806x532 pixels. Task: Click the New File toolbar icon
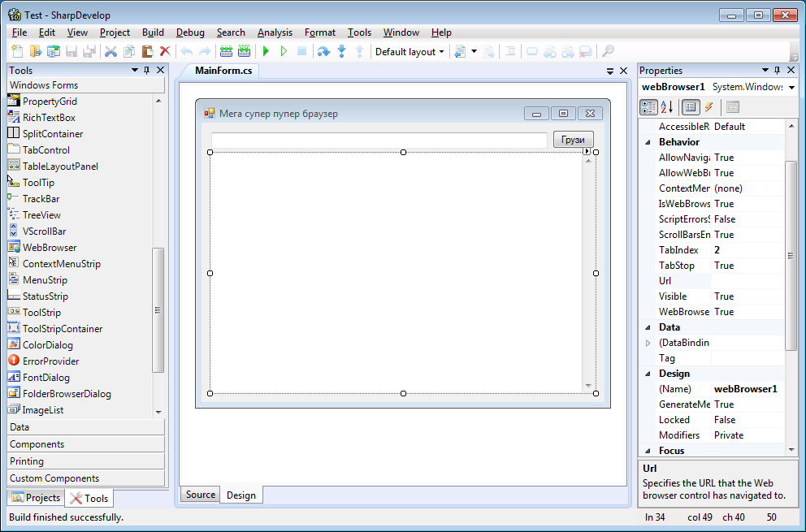coord(18,51)
